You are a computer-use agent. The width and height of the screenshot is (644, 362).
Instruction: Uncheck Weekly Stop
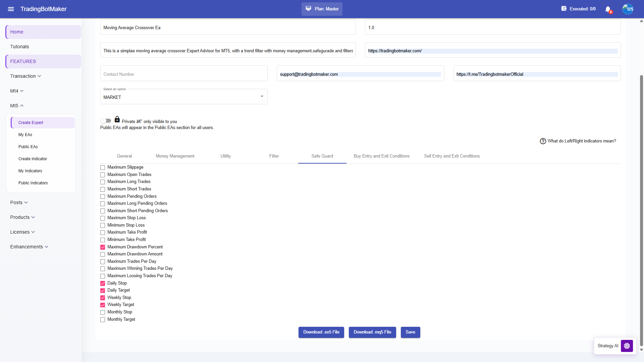[103, 298]
